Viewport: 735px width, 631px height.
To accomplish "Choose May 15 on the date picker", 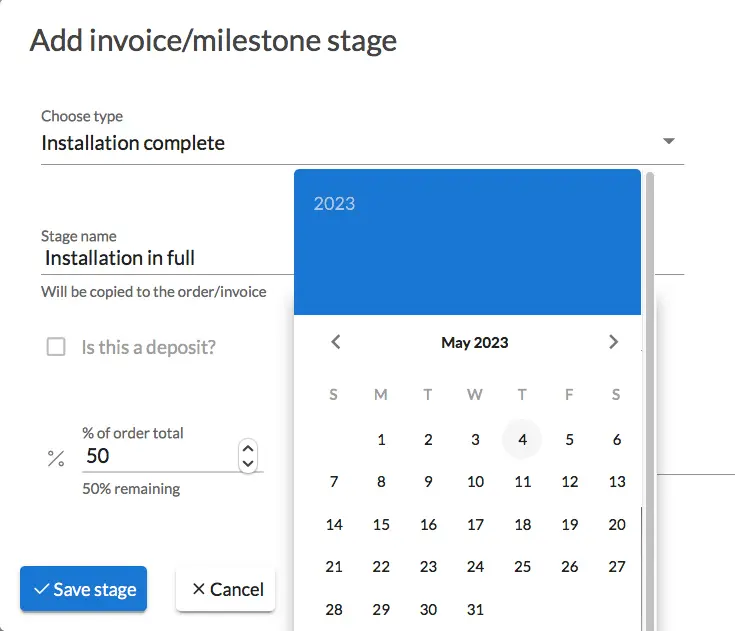I will [381, 524].
